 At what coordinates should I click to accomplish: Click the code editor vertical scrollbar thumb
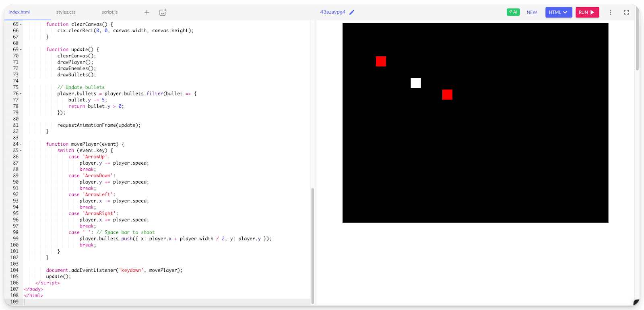313,246
